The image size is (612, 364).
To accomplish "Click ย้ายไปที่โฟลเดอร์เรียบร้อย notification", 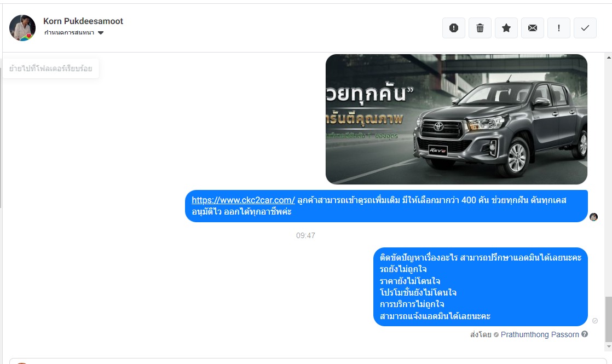I will 51,68.
